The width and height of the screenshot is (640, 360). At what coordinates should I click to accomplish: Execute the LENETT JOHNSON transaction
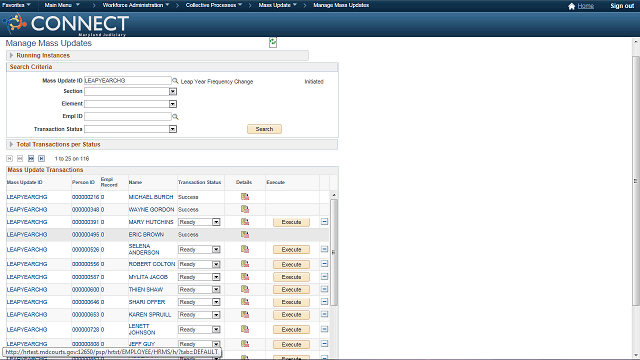(x=291, y=329)
